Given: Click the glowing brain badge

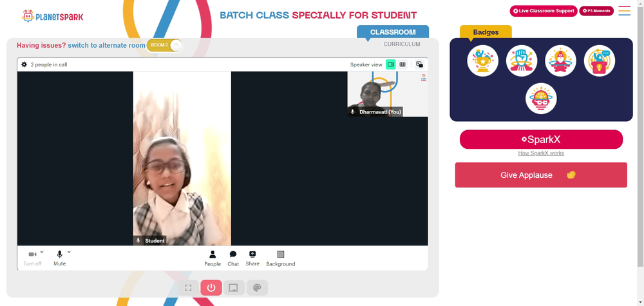Looking at the screenshot, I should pos(541,99).
